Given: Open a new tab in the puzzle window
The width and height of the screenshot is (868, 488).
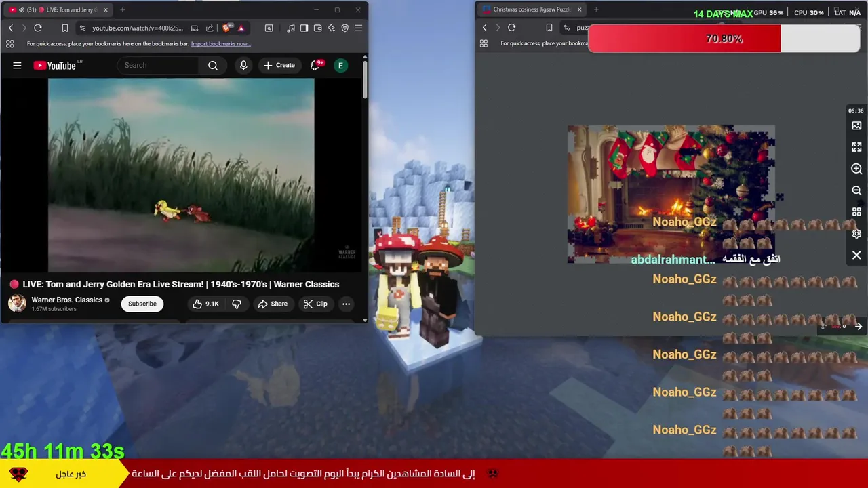Looking at the screenshot, I should pyautogui.click(x=596, y=9).
